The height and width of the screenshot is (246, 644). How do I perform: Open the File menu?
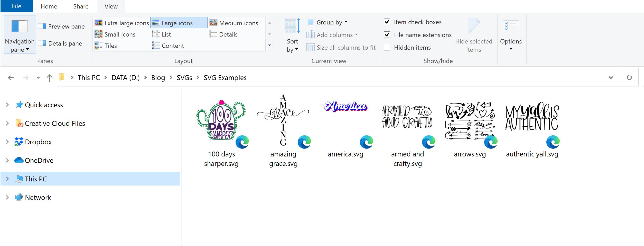pyautogui.click(x=16, y=6)
